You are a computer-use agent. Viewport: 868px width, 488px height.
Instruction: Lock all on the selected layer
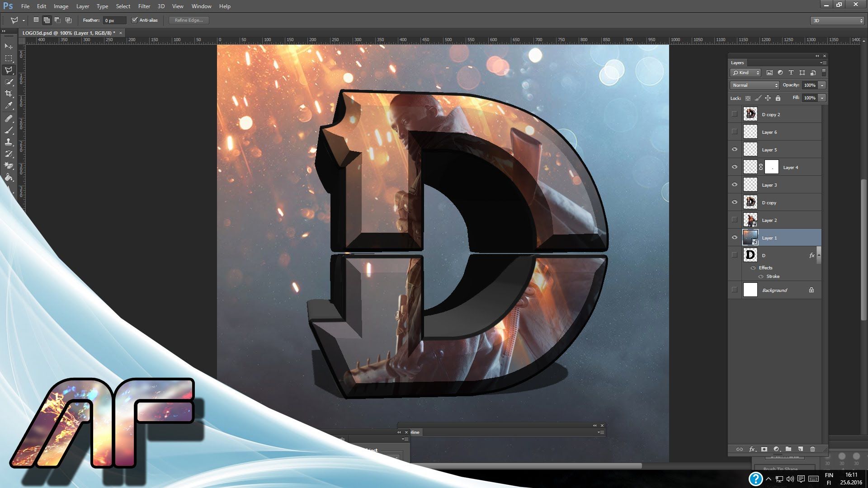(x=778, y=98)
